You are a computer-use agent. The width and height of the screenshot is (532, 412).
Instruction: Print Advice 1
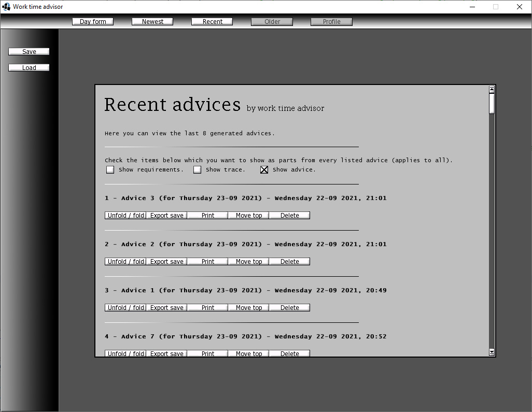coord(207,307)
